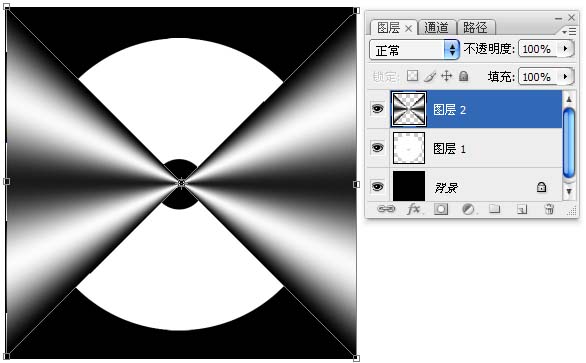Add a layer mask

[x=441, y=209]
